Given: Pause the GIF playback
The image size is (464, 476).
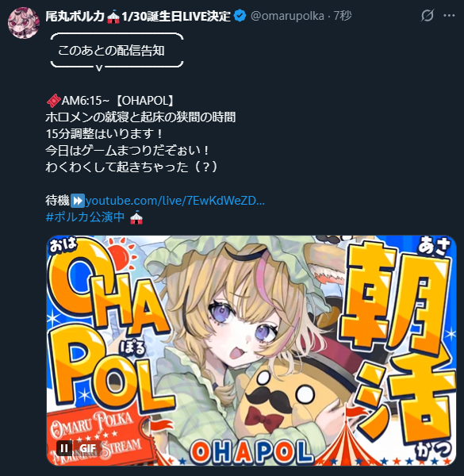Looking at the screenshot, I should click(64, 448).
